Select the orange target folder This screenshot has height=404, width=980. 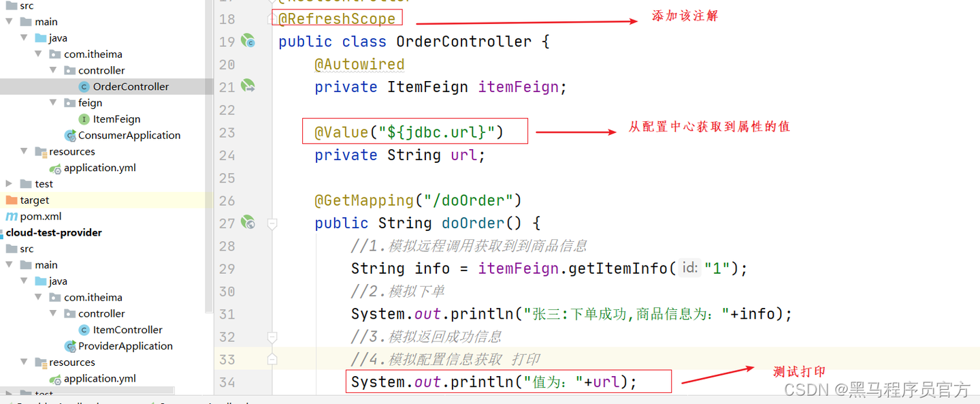pyautogui.click(x=34, y=200)
